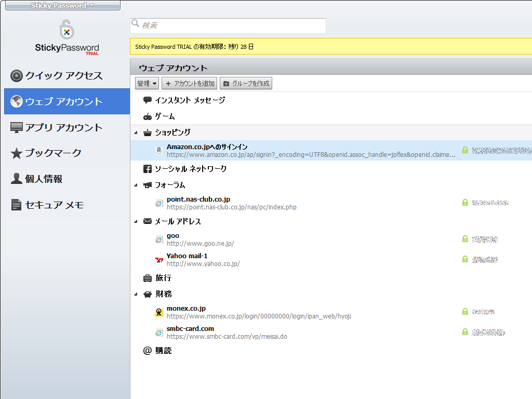Image resolution: width=532 pixels, height=399 pixels.
Task: Click the green lock on Amazon row
Action: 465,150
